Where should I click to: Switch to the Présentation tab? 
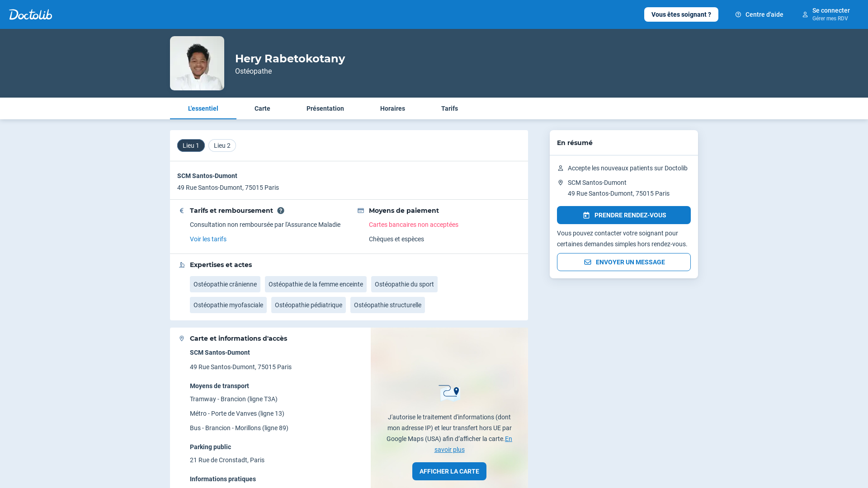pyautogui.click(x=325, y=108)
